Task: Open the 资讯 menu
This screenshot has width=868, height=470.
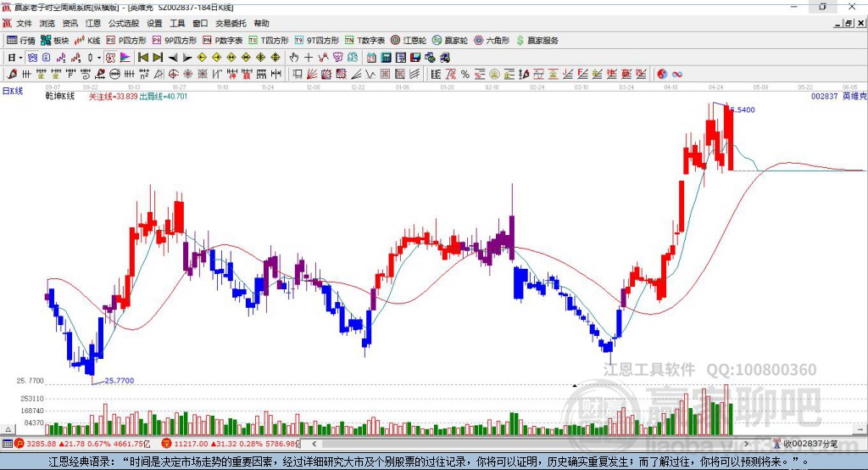Action: click(70, 23)
